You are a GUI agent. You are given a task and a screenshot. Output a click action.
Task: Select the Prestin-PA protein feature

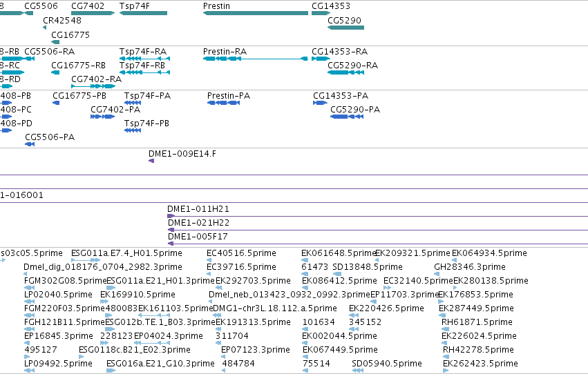tap(223, 103)
